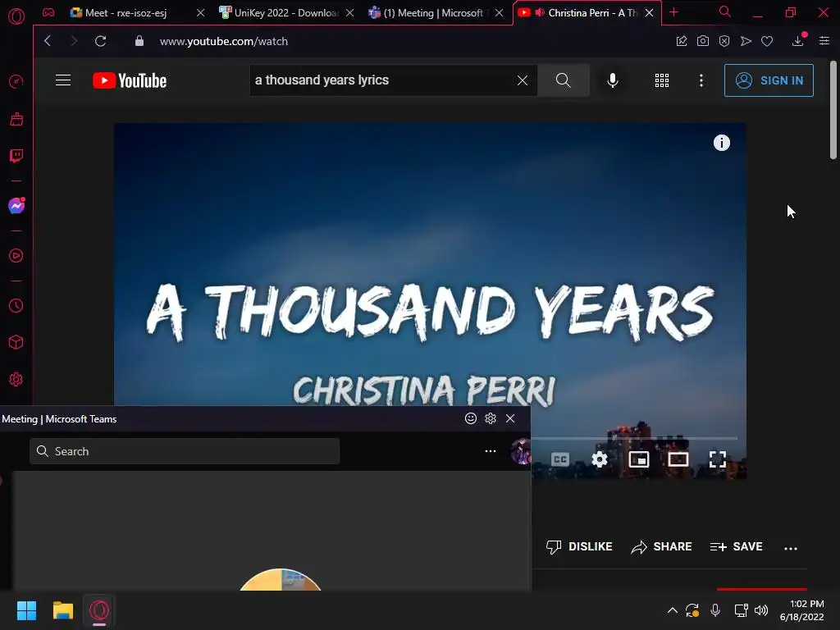Add page to bookmarks heart icon
The image size is (840, 630).
[767, 41]
